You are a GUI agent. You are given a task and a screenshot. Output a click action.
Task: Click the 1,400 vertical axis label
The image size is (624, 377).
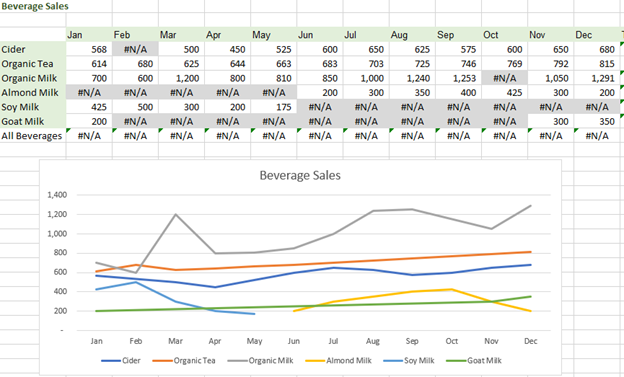pos(57,195)
